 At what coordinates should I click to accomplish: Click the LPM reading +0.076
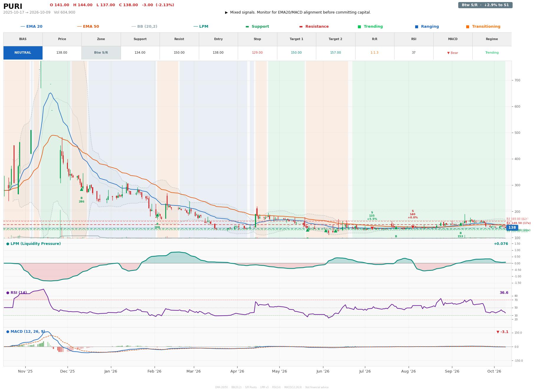tap(501, 244)
